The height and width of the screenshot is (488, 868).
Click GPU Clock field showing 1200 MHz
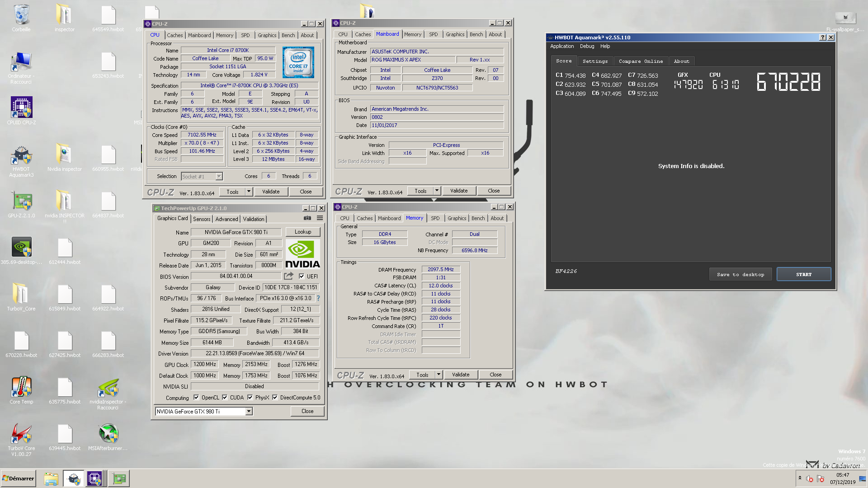(205, 364)
